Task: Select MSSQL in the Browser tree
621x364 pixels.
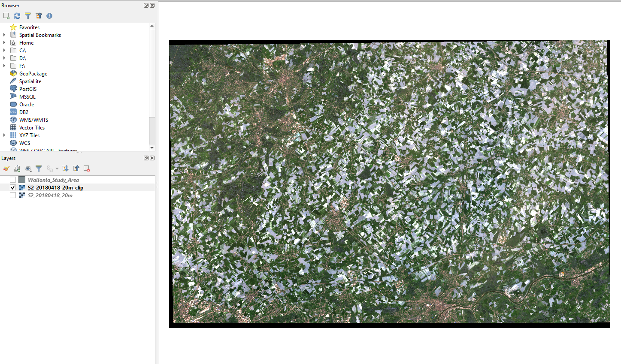Action: (27, 97)
